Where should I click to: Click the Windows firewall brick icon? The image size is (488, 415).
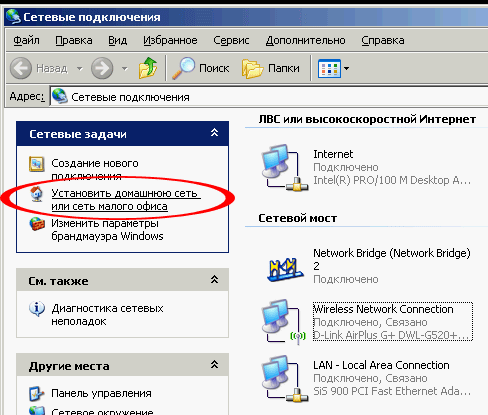click(37, 224)
